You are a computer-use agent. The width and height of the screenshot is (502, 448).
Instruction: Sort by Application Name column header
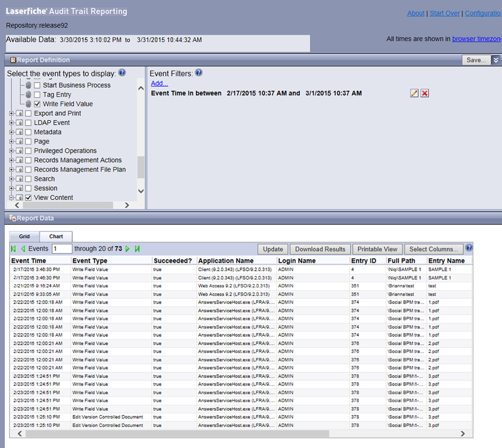pyautogui.click(x=226, y=261)
